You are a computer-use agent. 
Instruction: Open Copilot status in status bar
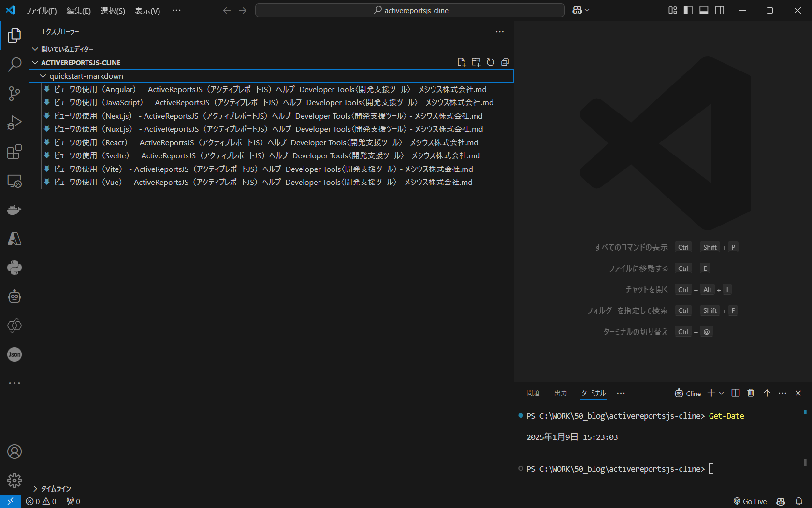[781, 501]
